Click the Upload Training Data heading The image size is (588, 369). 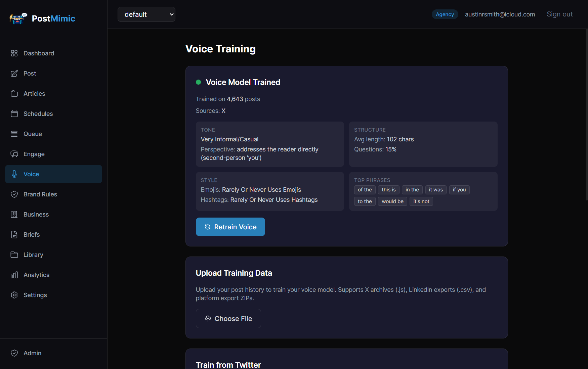pos(234,273)
